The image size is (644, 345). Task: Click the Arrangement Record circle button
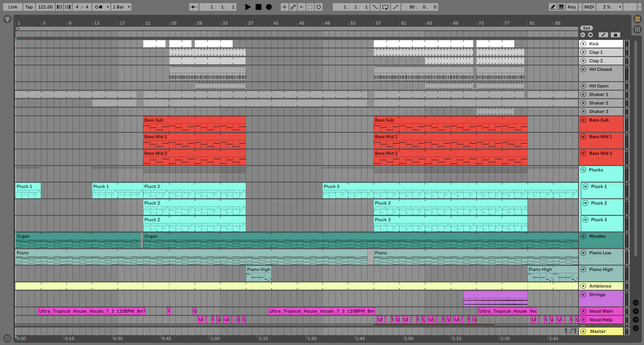(x=269, y=7)
